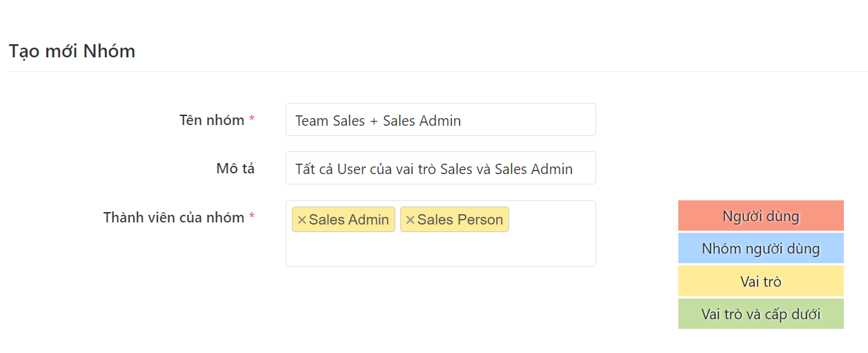Image resolution: width=868 pixels, height=353 pixels.
Task: Open the Thành viên của nhóm member selector
Action: pyautogui.click(x=440, y=247)
